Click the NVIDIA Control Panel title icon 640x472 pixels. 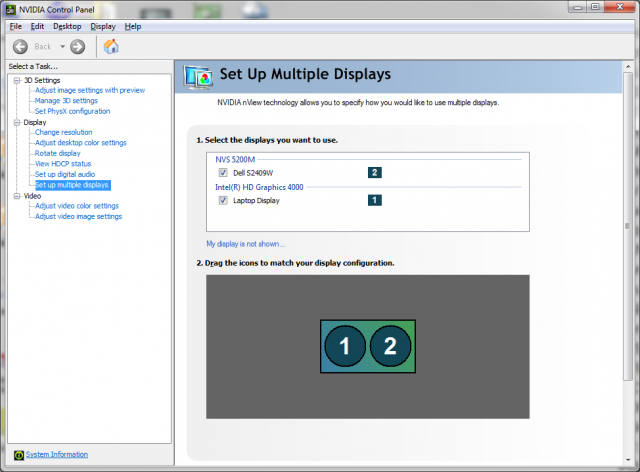[x=11, y=9]
